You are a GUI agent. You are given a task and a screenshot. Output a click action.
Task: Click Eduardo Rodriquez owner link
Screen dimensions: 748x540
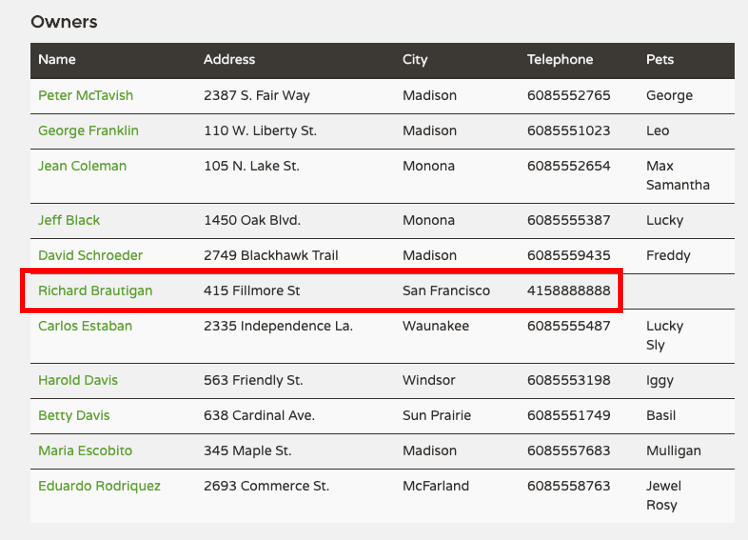click(99, 486)
